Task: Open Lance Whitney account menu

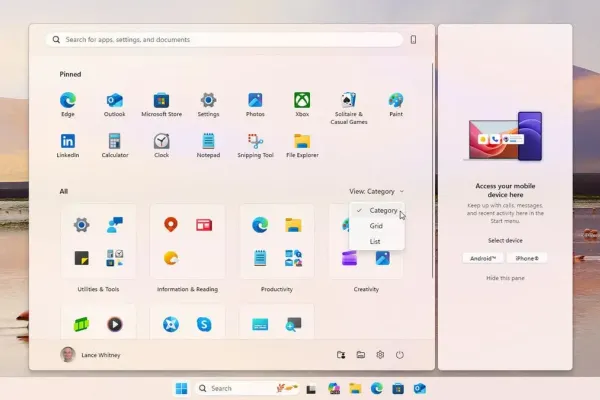Action: coord(90,355)
